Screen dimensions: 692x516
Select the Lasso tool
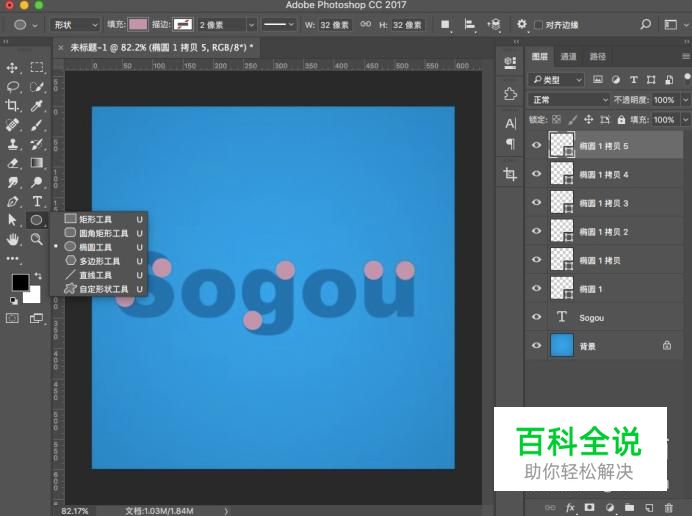(x=12, y=87)
